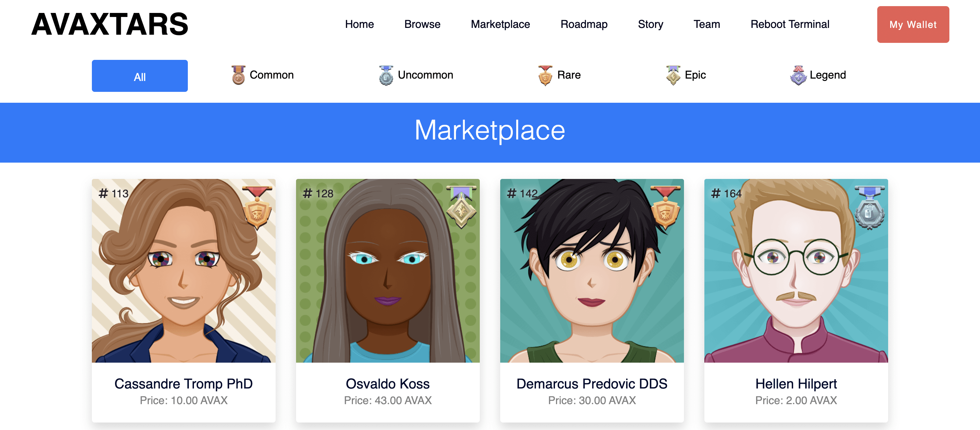Open the My Wallet button

(x=913, y=24)
